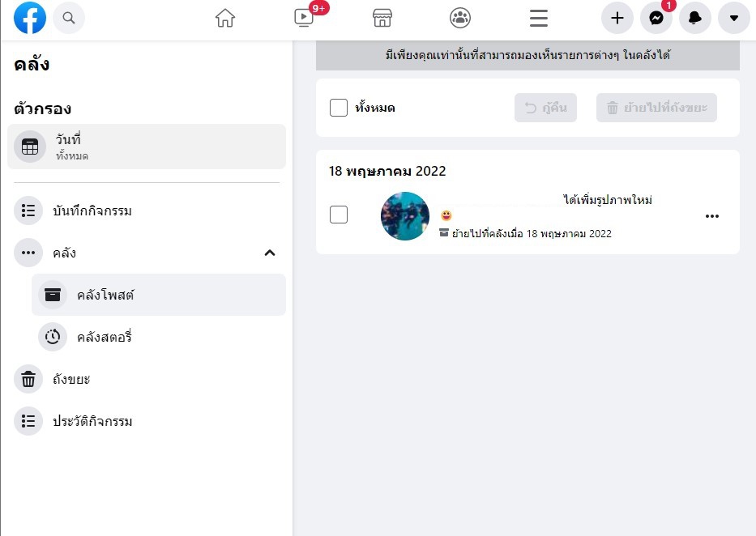Click the clock icon beside คลังสตอรี่
This screenshot has width=756, height=536.
53,337
